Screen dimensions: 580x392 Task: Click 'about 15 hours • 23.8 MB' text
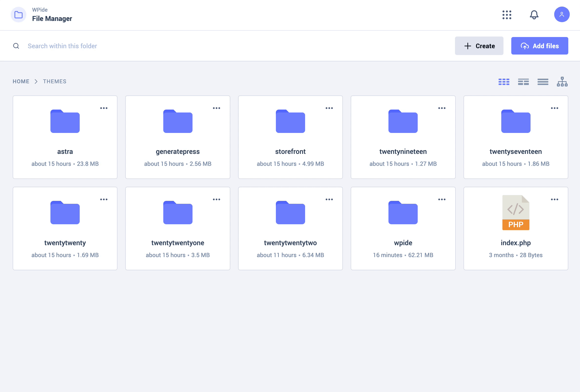65,164
